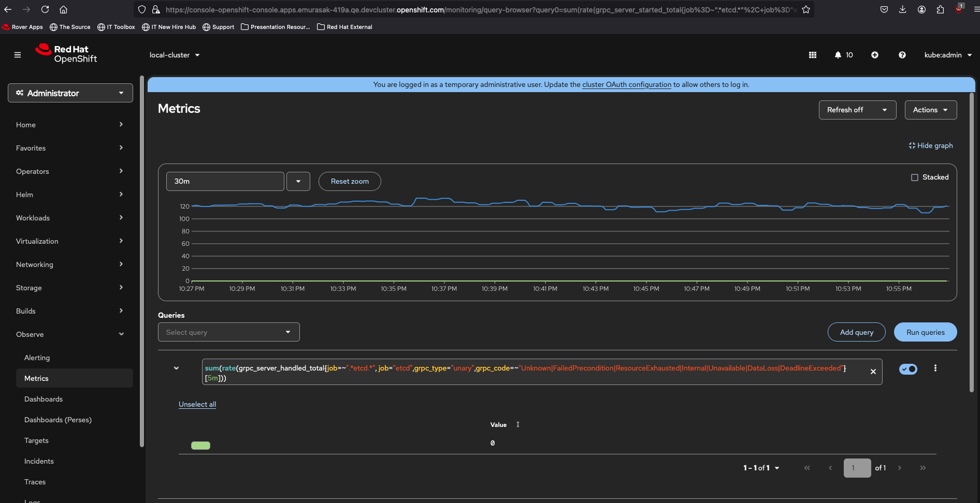Open the application launcher grid icon

[x=812, y=55]
